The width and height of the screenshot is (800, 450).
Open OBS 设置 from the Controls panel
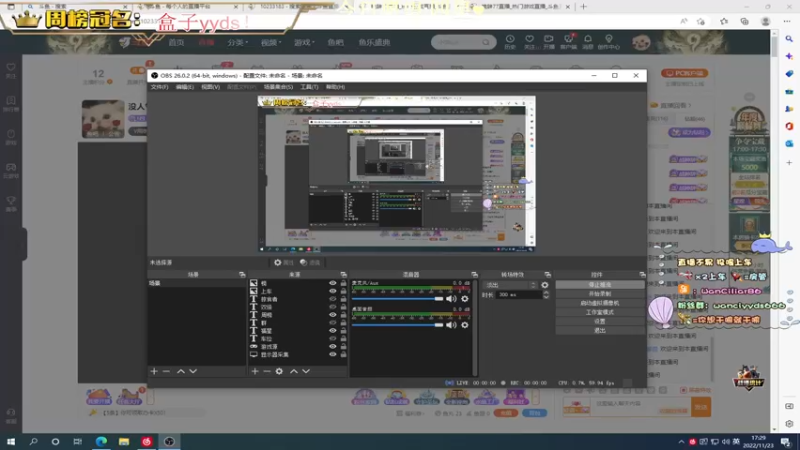coord(599,321)
